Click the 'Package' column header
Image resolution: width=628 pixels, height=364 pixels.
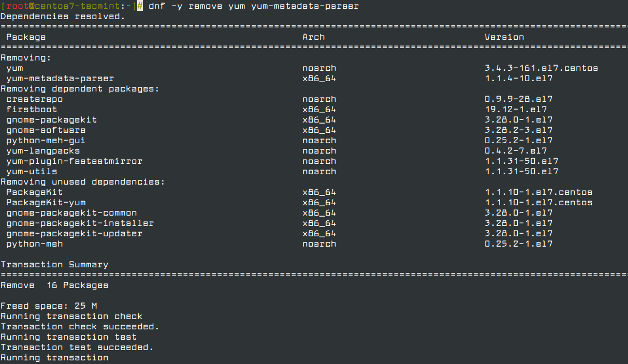coord(26,37)
